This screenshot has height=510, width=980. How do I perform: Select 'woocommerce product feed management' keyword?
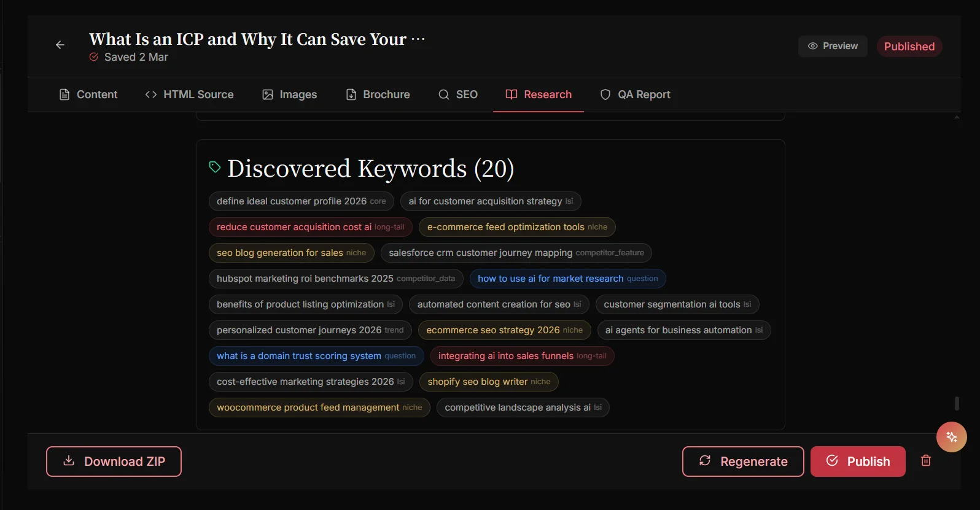pyautogui.click(x=319, y=408)
